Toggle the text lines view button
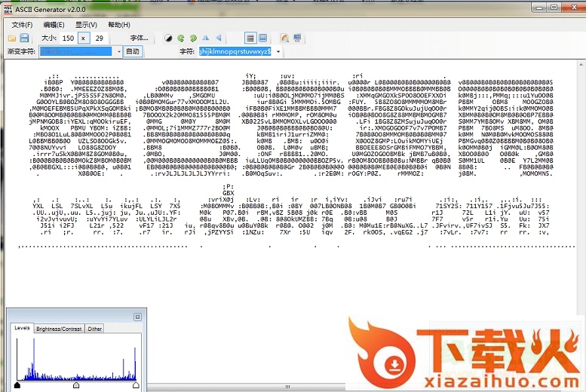586x392 pixels. click(250, 38)
